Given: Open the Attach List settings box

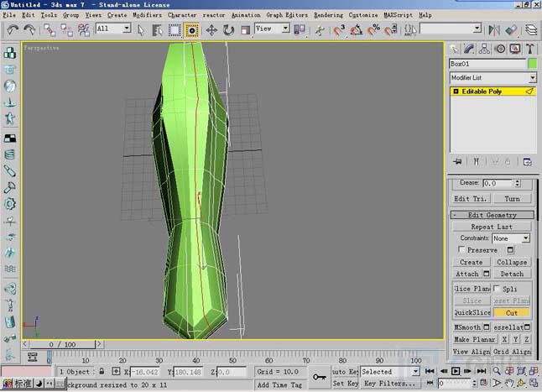Looking at the screenshot, I should pos(487,274).
